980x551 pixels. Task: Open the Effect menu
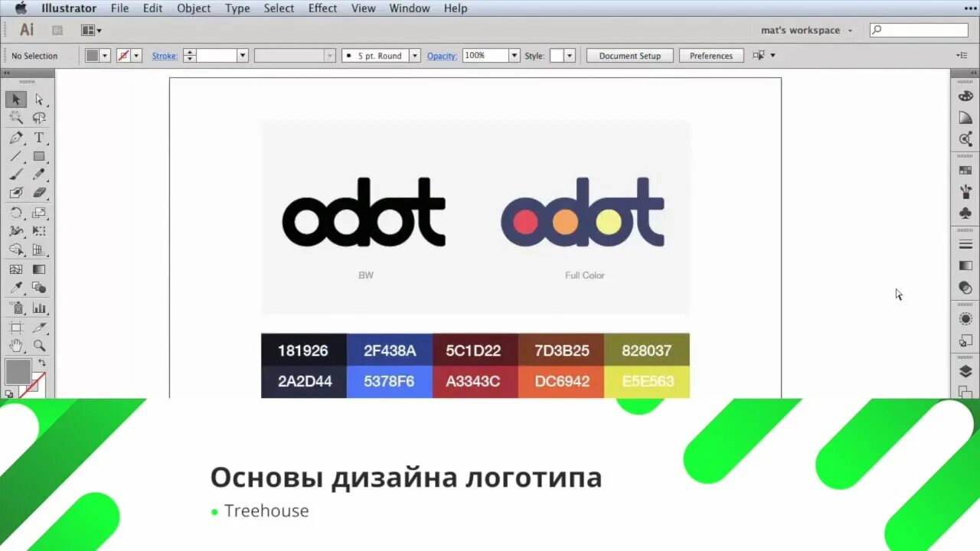click(322, 8)
